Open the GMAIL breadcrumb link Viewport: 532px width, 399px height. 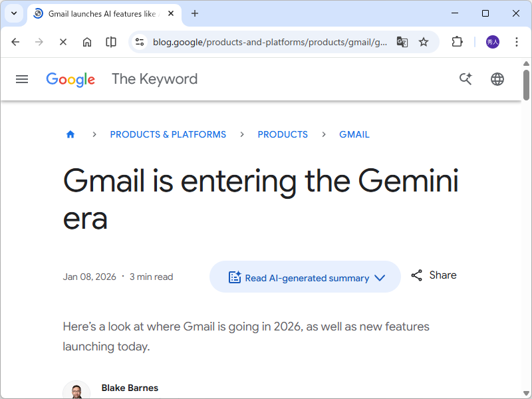point(354,134)
